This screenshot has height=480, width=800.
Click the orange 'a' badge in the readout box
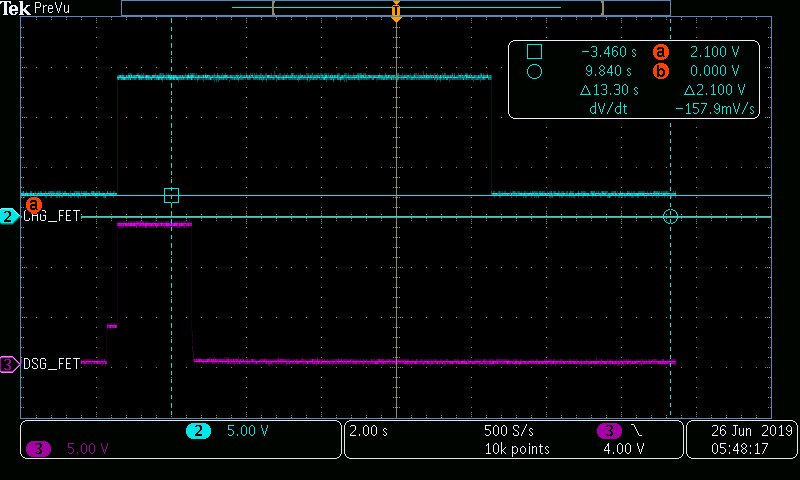coord(660,52)
